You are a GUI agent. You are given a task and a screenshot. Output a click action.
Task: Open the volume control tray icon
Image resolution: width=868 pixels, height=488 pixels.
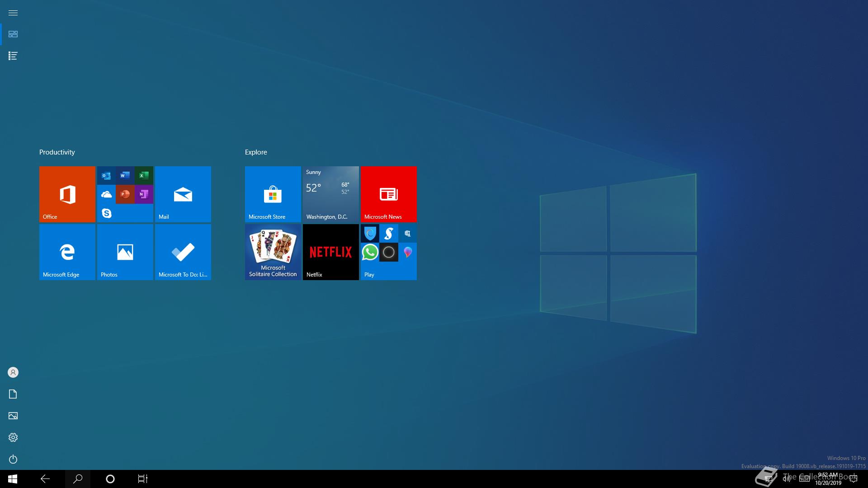click(x=787, y=479)
